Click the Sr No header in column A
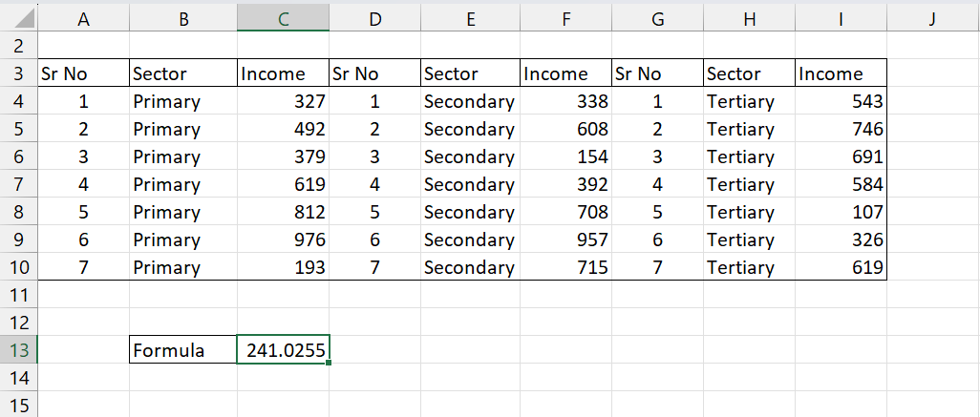The image size is (980, 417). (x=83, y=73)
